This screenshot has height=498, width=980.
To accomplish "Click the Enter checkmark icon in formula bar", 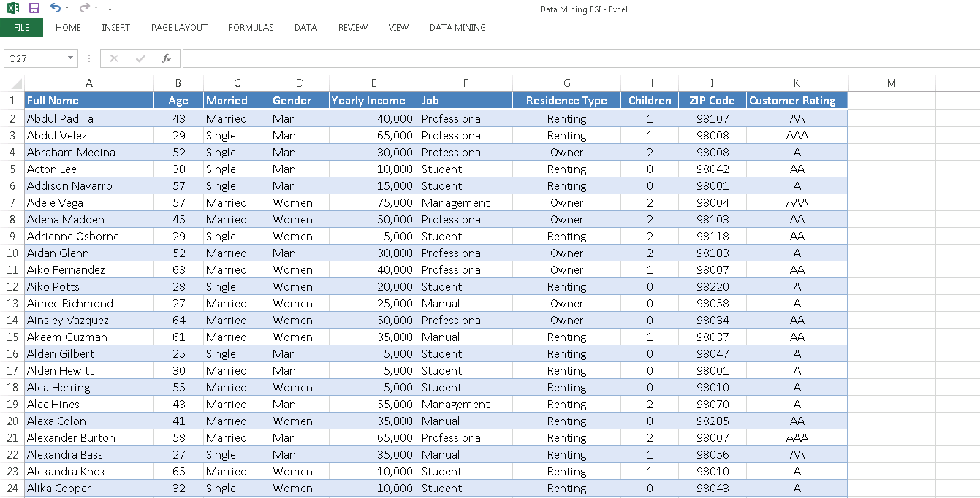I will pos(140,58).
